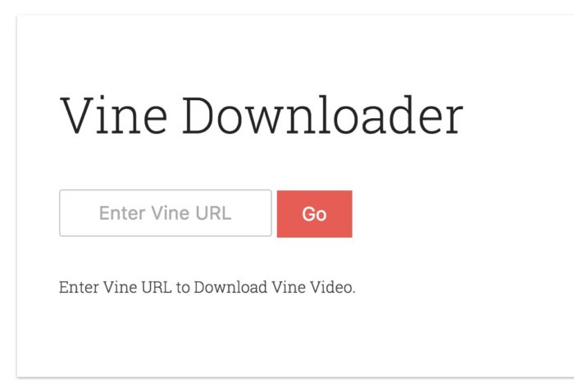Image resolution: width=574 pixels, height=392 pixels.
Task: Click the instruction text below the form
Action: [207, 287]
